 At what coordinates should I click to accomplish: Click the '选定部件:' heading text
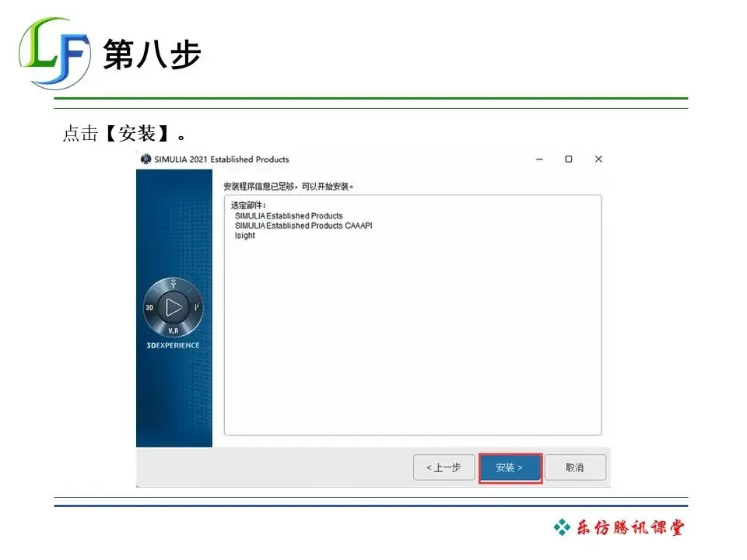click(248, 205)
